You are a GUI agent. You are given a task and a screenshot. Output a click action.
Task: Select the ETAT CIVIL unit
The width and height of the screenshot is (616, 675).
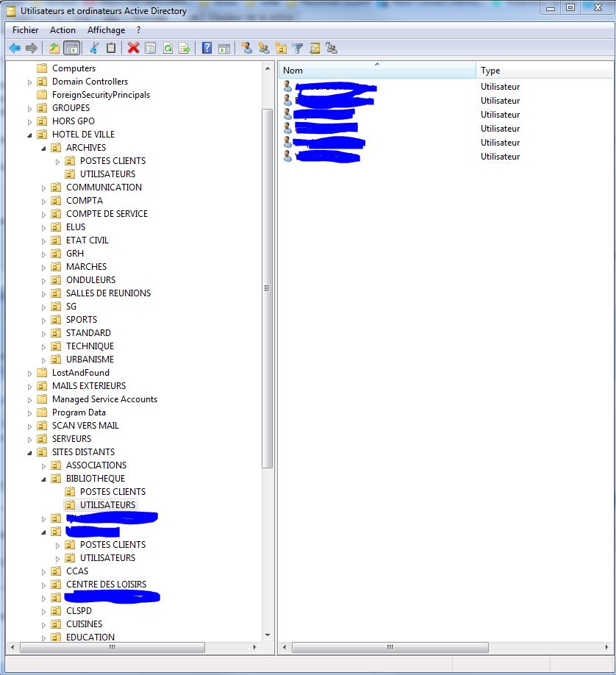(87, 240)
